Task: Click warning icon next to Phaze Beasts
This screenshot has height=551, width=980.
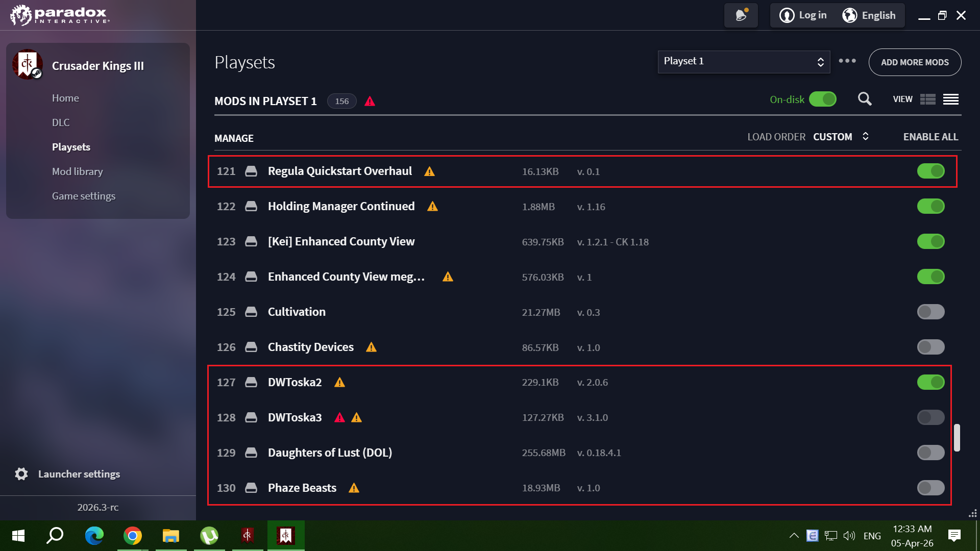Action: (x=354, y=488)
